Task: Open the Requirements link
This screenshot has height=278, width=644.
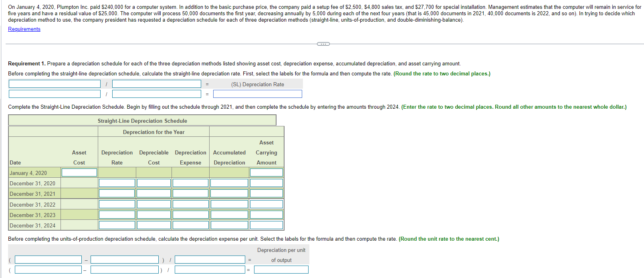Action: click(x=24, y=29)
